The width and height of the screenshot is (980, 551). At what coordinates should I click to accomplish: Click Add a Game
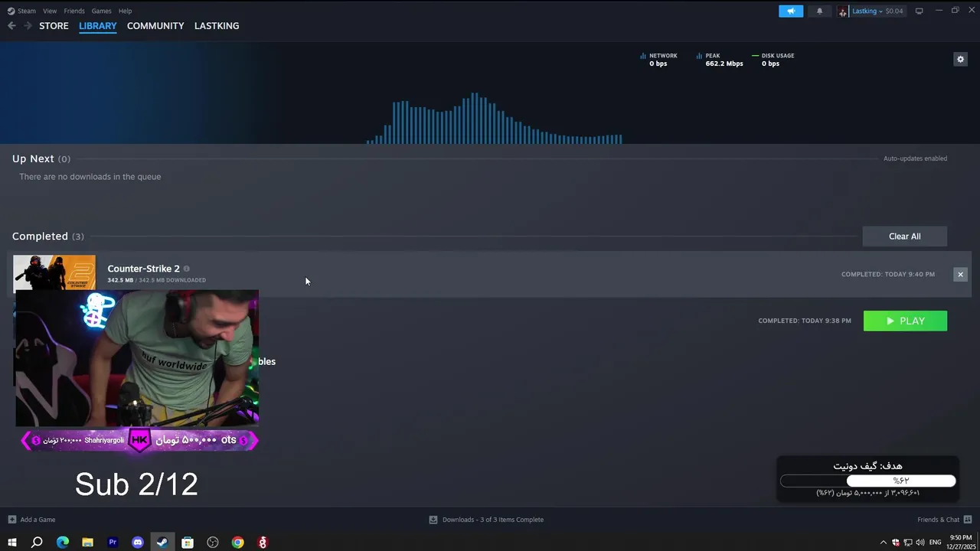point(38,520)
